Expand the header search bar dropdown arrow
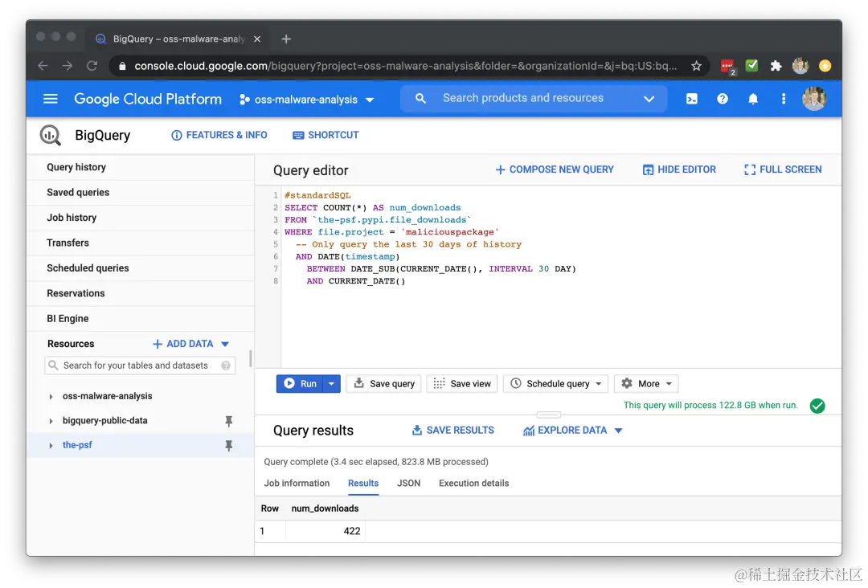 tap(649, 99)
